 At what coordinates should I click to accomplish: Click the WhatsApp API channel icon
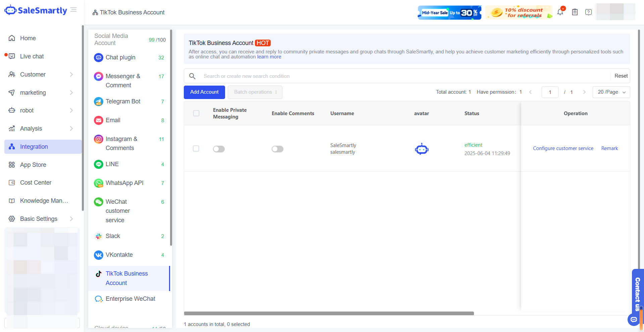click(x=98, y=183)
